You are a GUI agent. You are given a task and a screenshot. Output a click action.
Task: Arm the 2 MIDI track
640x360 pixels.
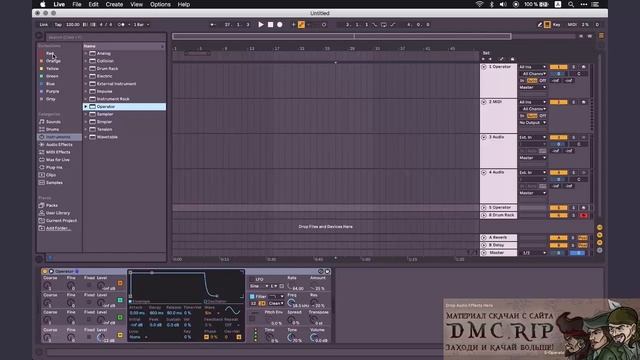tap(583, 102)
